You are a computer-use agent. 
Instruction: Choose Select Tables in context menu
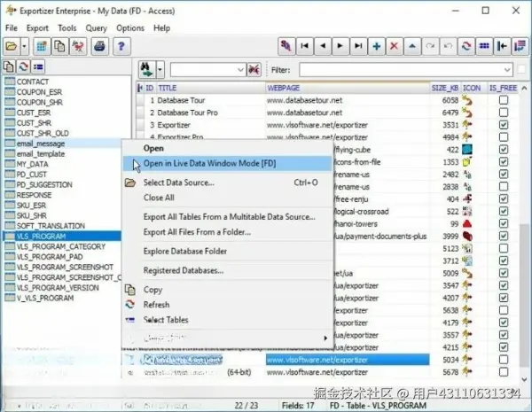pyautogui.click(x=227, y=320)
